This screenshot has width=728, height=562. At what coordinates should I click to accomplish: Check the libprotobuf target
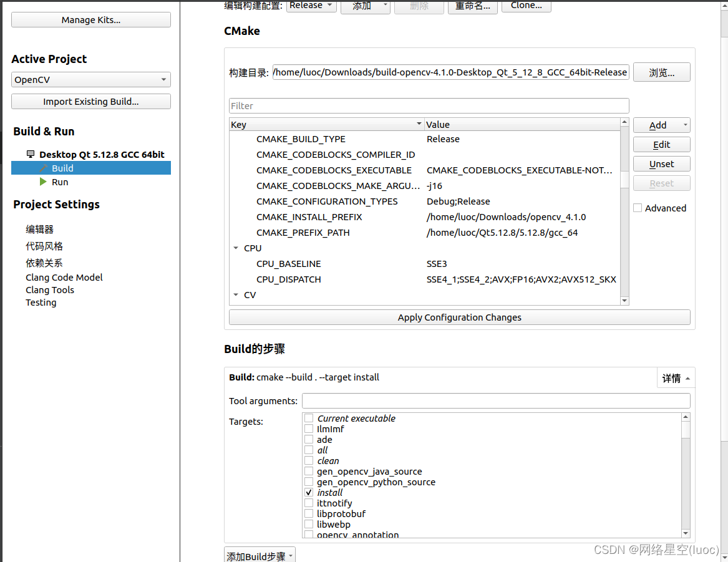309,514
